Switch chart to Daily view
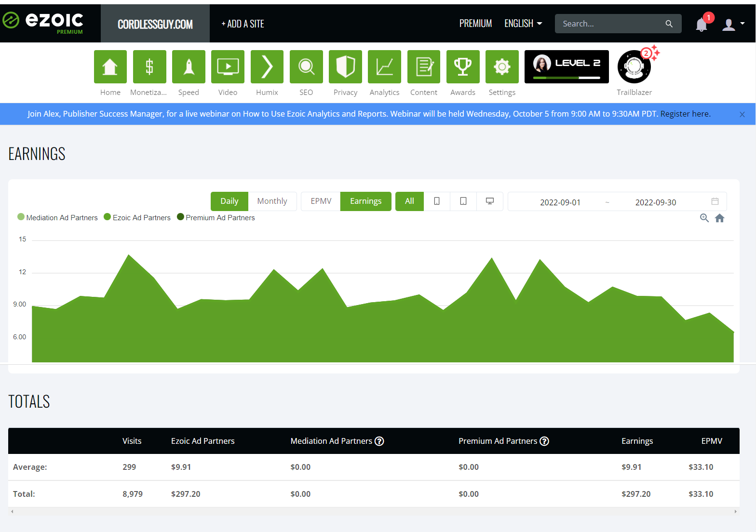Image resolution: width=756 pixels, height=532 pixels. point(229,201)
